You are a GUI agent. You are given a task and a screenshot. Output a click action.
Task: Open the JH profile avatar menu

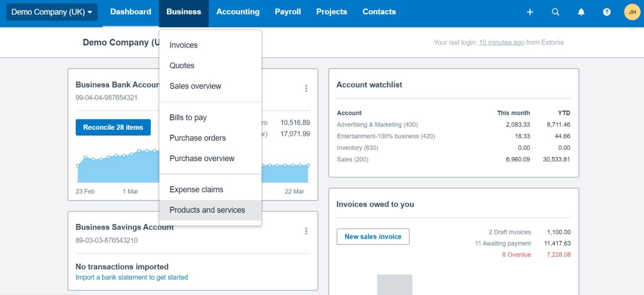coord(632,12)
